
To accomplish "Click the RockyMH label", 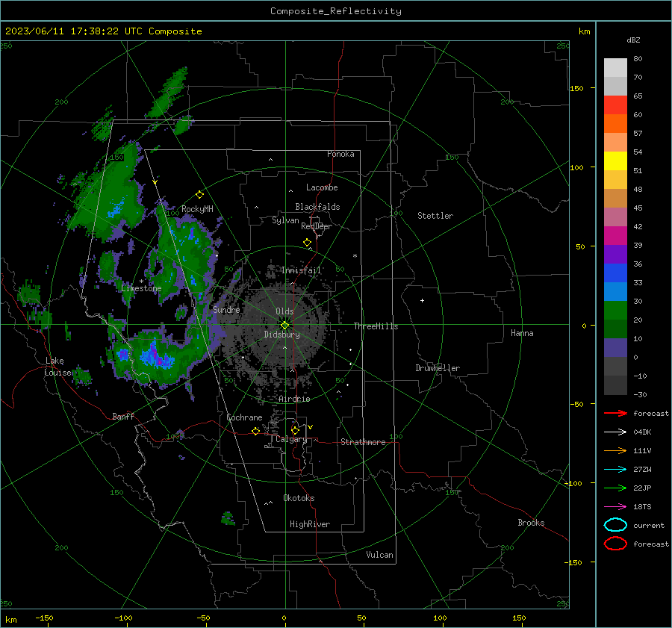I will click(x=197, y=209).
